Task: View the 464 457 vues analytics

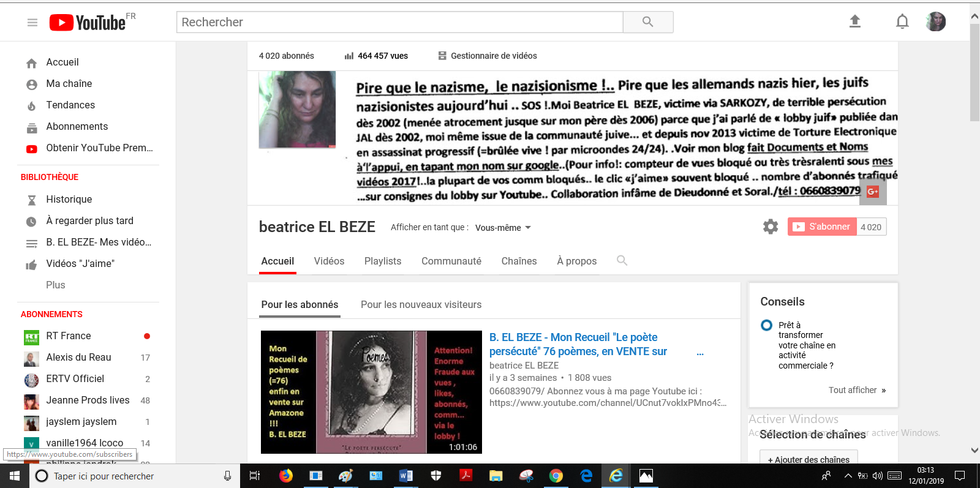Action: point(376,56)
